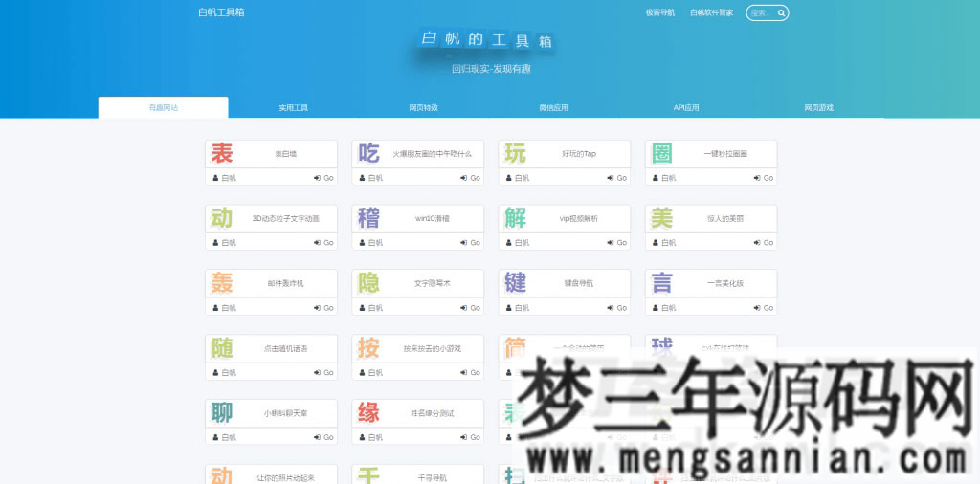The image size is (980, 484).
Task: Click the red 缘 character icon
Action: pos(368,413)
